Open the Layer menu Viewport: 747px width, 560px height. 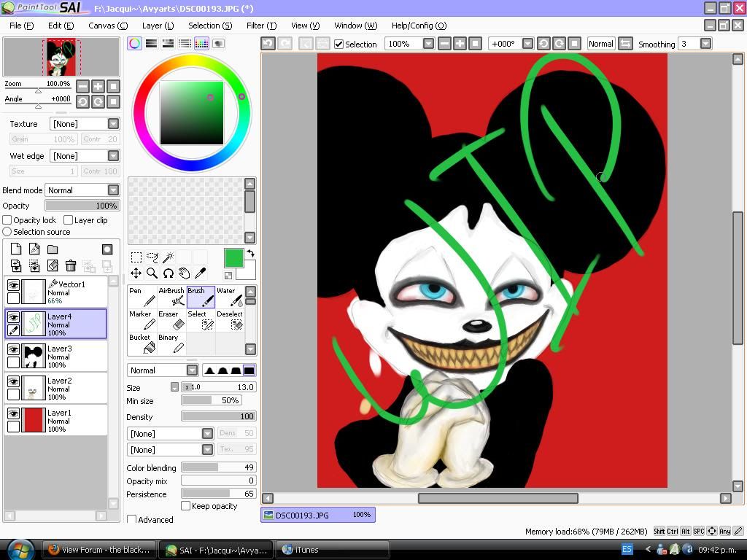click(158, 26)
